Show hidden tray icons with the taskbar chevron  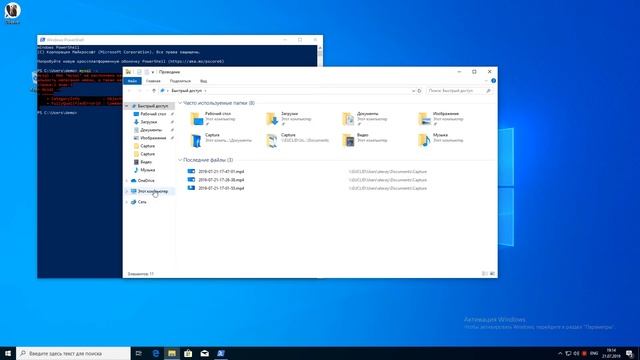pyautogui.click(x=560, y=353)
